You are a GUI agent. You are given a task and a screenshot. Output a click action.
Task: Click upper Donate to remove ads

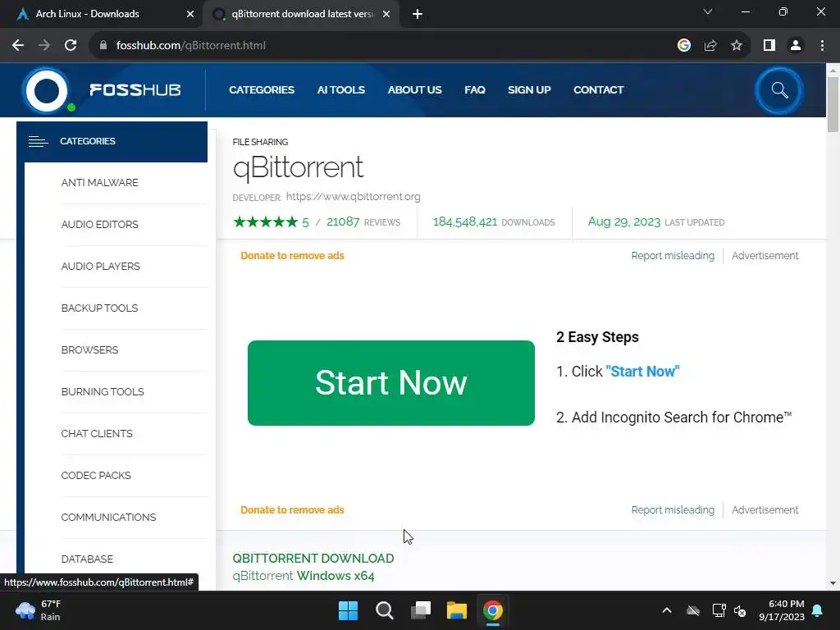[x=293, y=256]
